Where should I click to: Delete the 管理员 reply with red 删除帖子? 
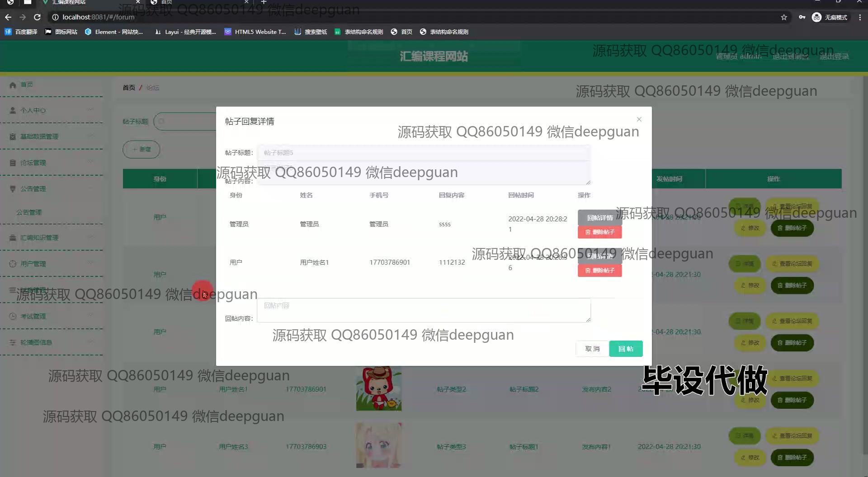click(x=599, y=232)
